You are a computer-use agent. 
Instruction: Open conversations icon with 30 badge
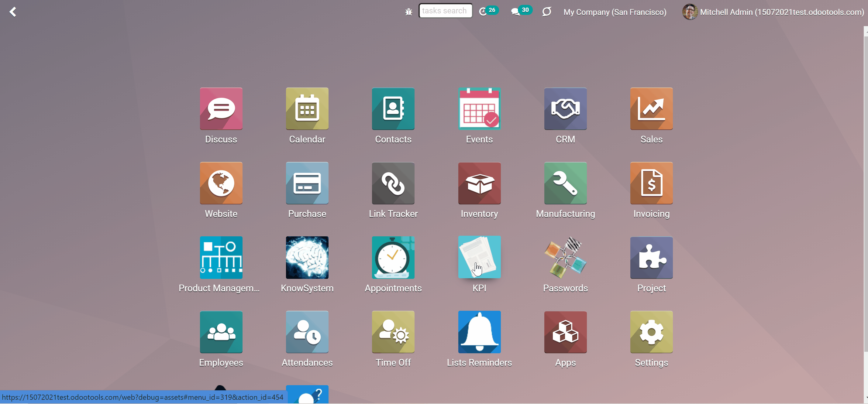click(521, 11)
